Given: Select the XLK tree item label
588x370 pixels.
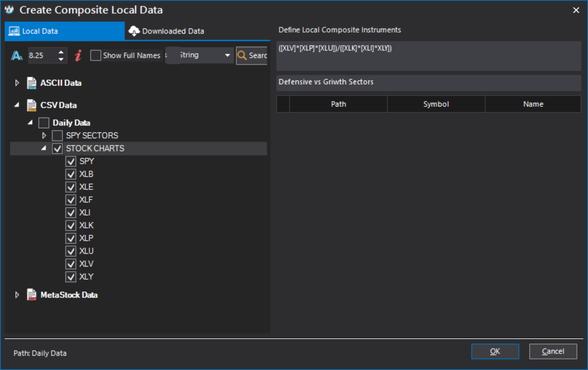Looking at the screenshot, I should (86, 226).
